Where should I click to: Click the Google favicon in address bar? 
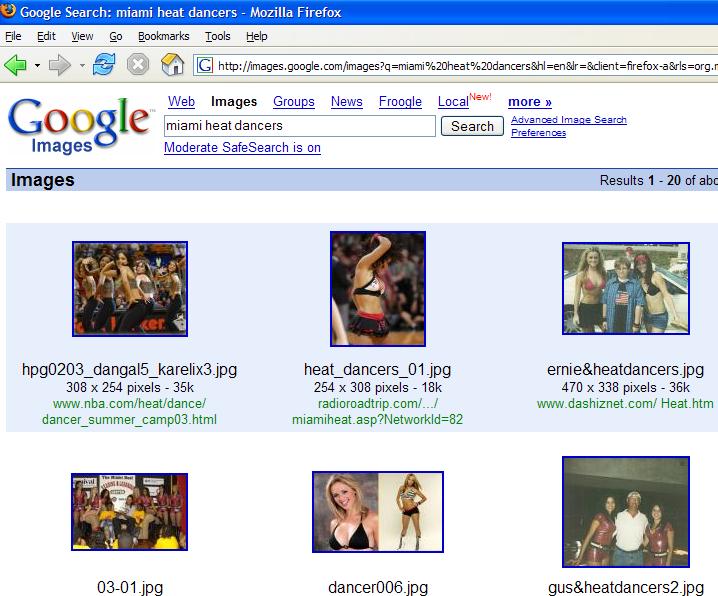(x=205, y=66)
